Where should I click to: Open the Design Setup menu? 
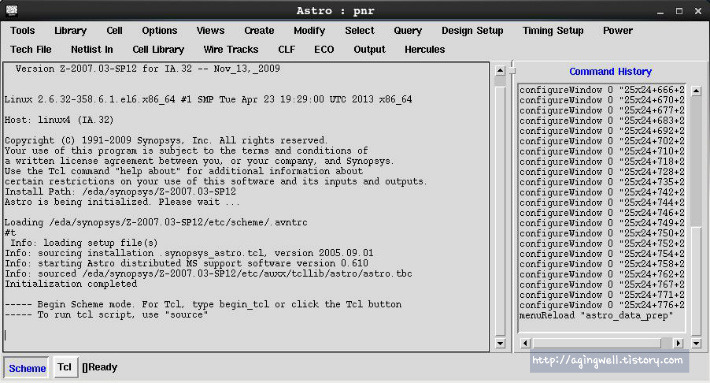(x=472, y=31)
